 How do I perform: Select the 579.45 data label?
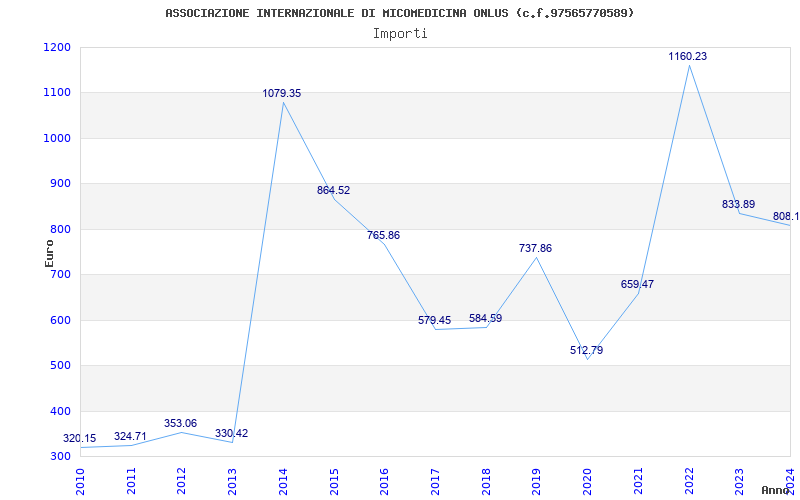tap(434, 320)
